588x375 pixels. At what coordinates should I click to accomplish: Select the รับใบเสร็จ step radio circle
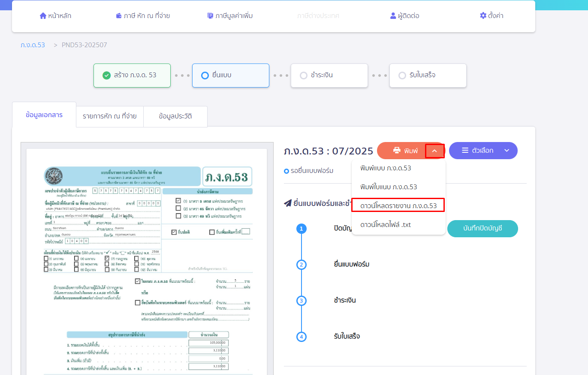pos(402,76)
